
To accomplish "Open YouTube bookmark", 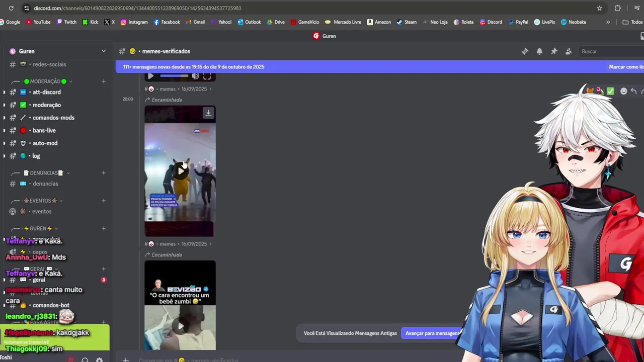I will click(38, 22).
